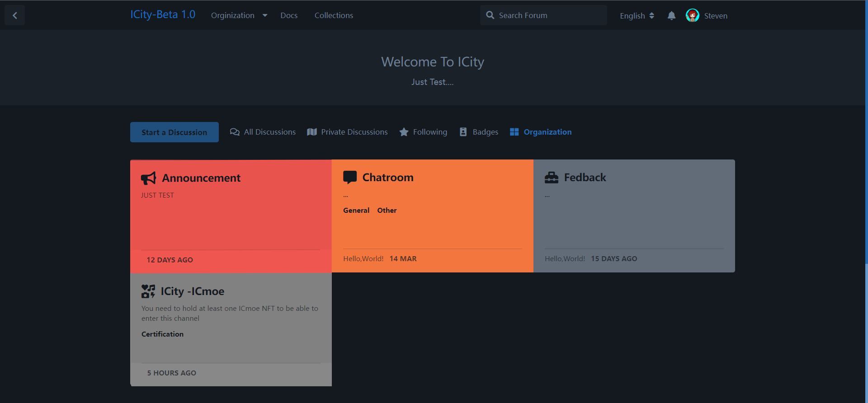Open the Other subtag in Chatroom
The height and width of the screenshot is (403, 868).
pos(387,211)
